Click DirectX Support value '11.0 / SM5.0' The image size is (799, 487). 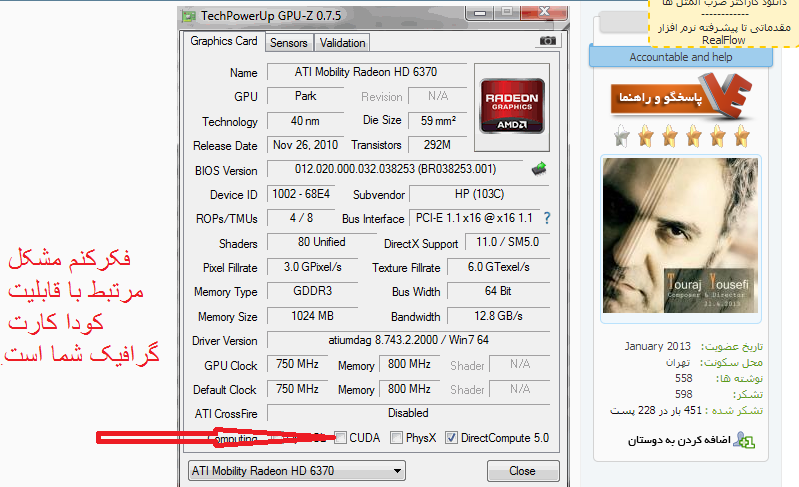coord(507,242)
